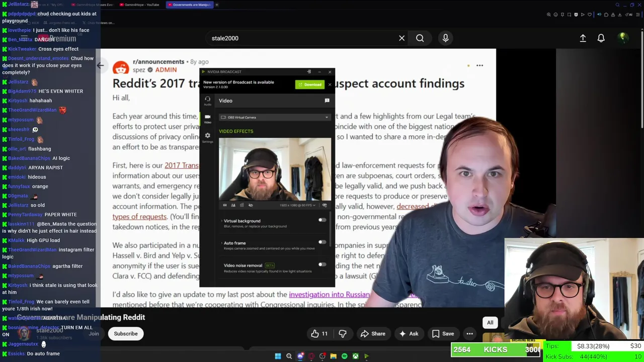Open File Explorer from the taskbar
This screenshot has width=644, height=362.
[333, 356]
